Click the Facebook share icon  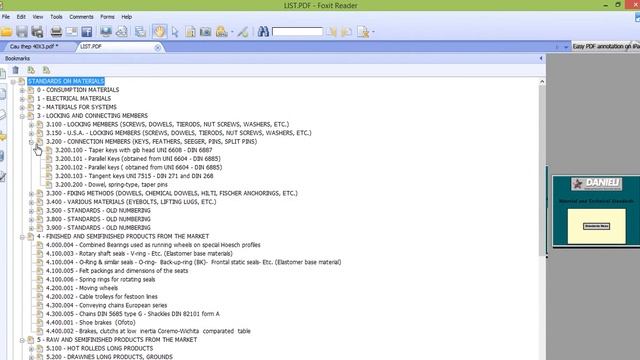point(87,32)
